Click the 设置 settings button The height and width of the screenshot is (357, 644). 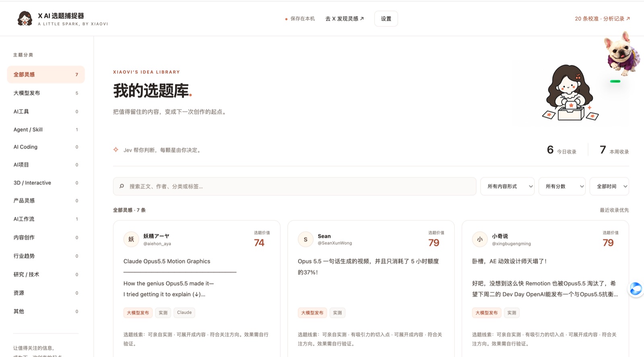click(386, 19)
